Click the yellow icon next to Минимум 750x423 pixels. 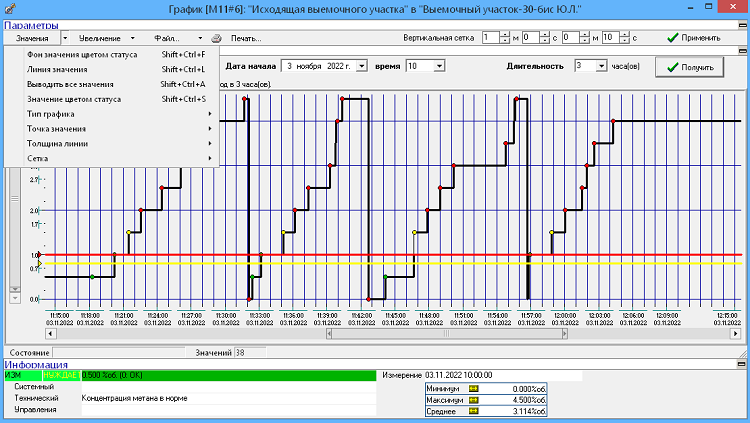[x=474, y=389]
